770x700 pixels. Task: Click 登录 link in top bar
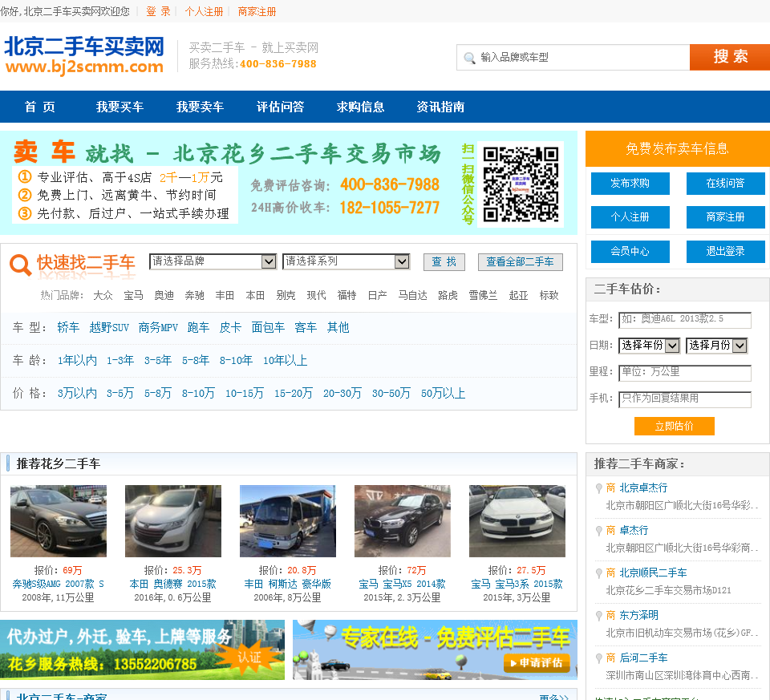[x=158, y=11]
